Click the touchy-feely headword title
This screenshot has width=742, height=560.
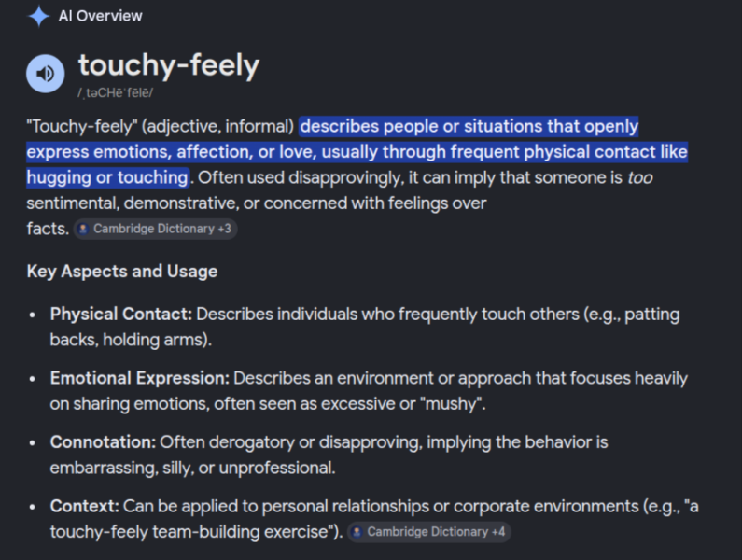pos(169,65)
